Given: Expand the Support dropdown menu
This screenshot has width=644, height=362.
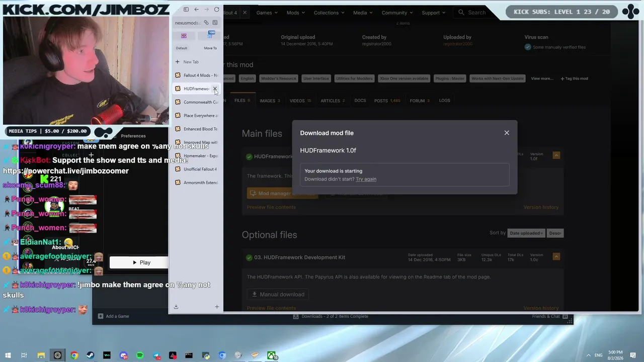Looking at the screenshot, I should [434, 13].
